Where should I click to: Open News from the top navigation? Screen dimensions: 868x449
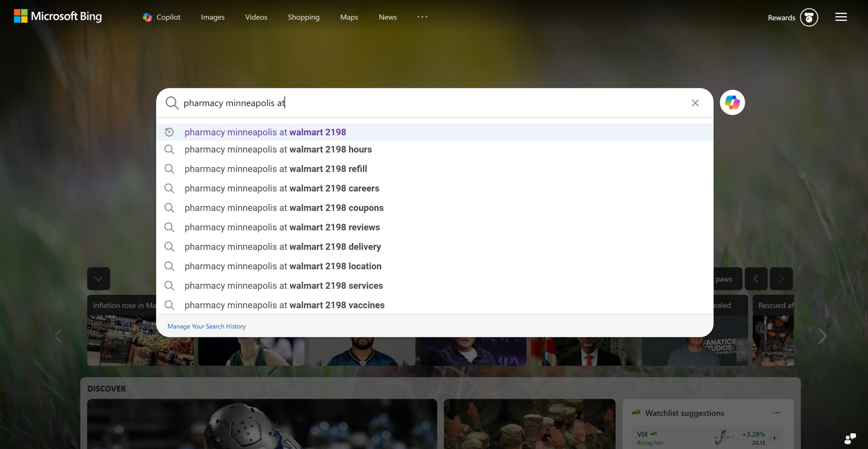click(x=387, y=17)
